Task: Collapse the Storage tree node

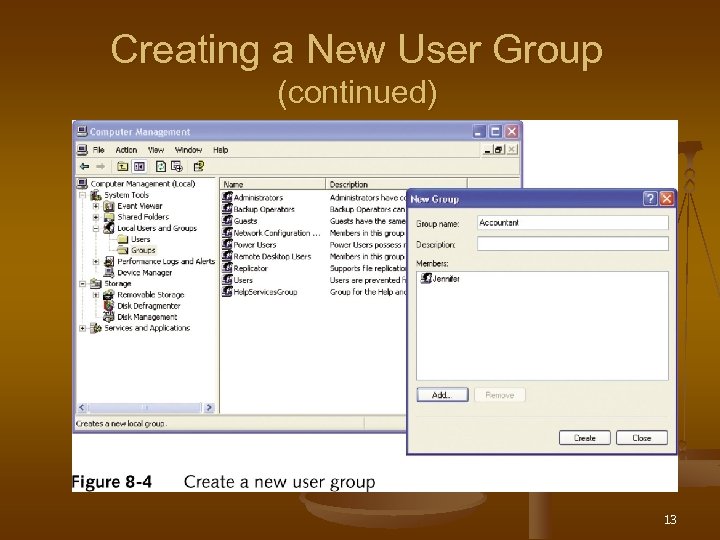Action: pyautogui.click(x=83, y=284)
